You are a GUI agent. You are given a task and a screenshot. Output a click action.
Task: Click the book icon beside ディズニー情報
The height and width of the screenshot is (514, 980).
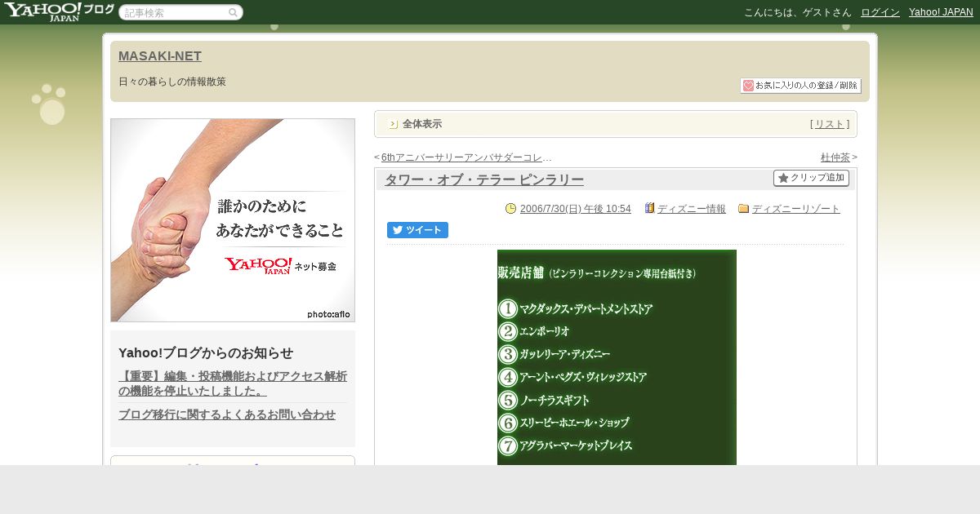(x=650, y=209)
